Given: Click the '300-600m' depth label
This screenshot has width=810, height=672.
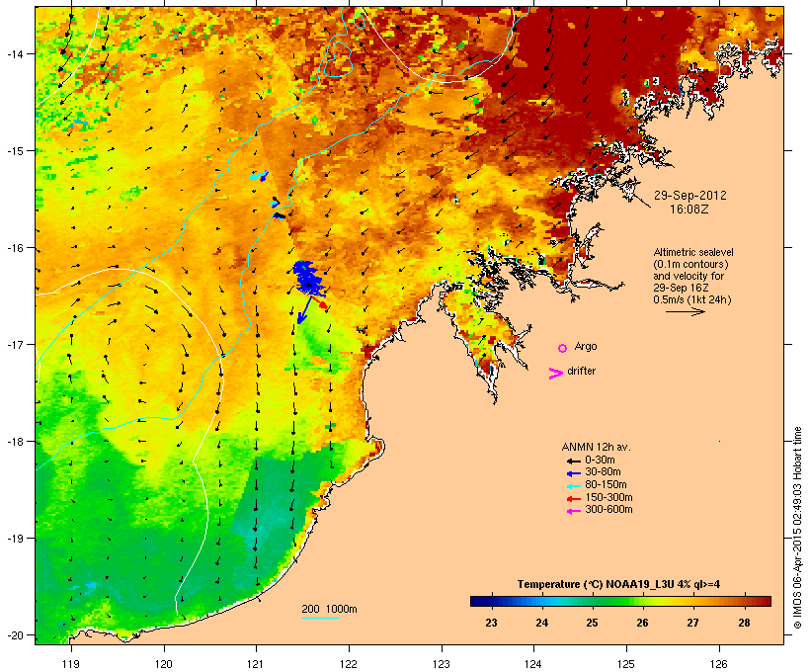Looking at the screenshot, I should [x=608, y=510].
